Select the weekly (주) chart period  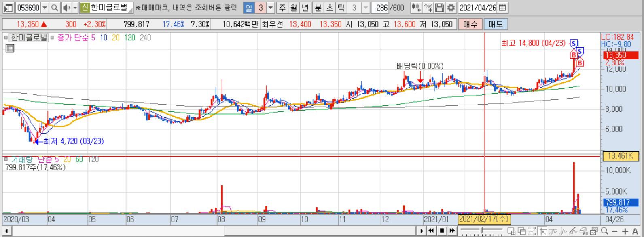click(282, 8)
